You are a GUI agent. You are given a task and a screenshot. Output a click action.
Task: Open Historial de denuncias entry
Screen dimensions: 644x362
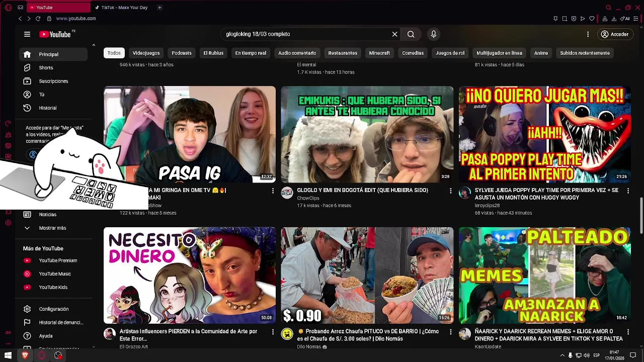[x=53, y=322]
